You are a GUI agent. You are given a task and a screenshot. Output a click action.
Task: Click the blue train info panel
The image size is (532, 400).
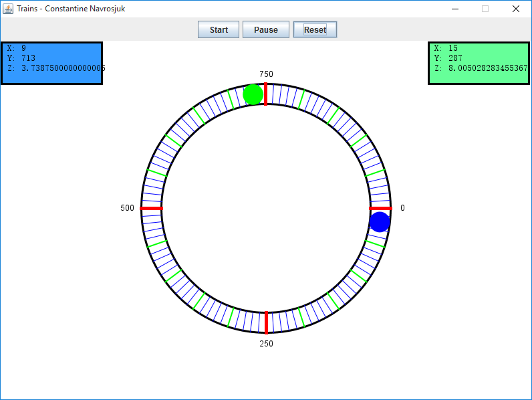pos(51,64)
